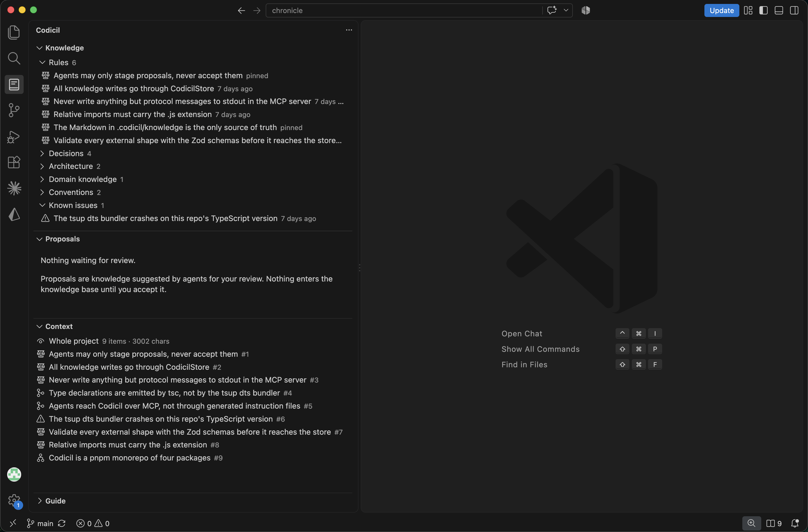
Task: Select context item #8 Relative imports .js extension
Action: click(193, 445)
